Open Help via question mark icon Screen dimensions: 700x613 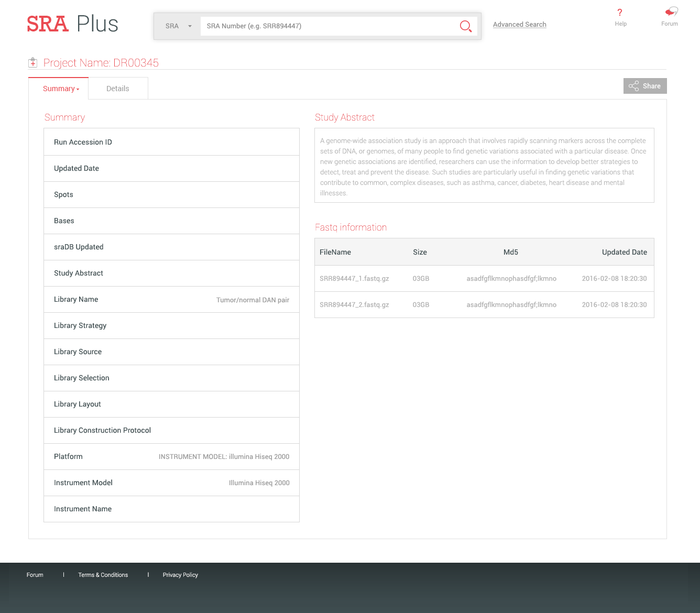point(620,13)
